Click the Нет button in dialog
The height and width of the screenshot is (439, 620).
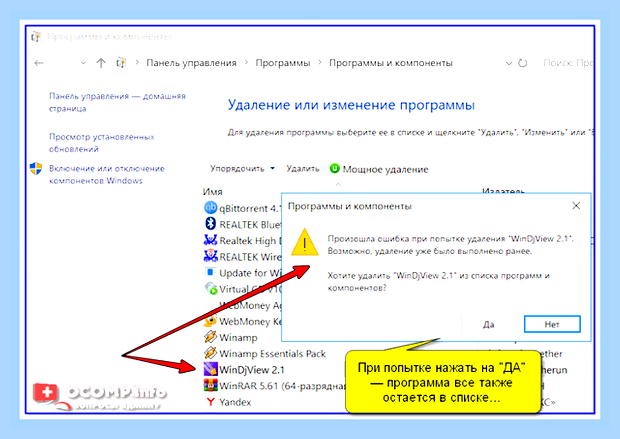click(552, 324)
